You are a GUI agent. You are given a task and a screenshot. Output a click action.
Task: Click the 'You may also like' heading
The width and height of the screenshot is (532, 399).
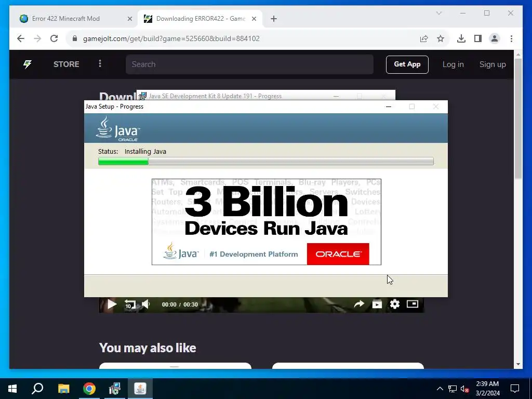click(x=148, y=348)
